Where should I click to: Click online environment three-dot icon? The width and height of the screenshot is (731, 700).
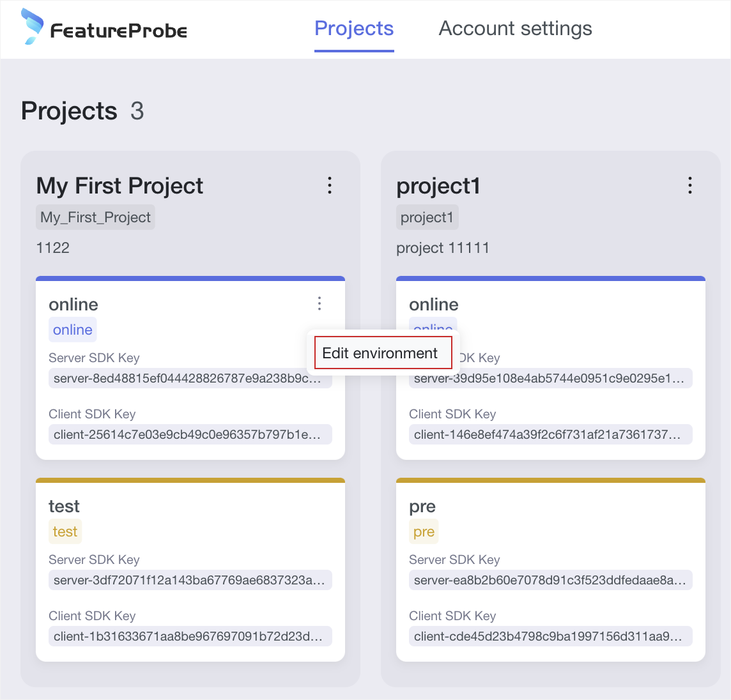(319, 304)
